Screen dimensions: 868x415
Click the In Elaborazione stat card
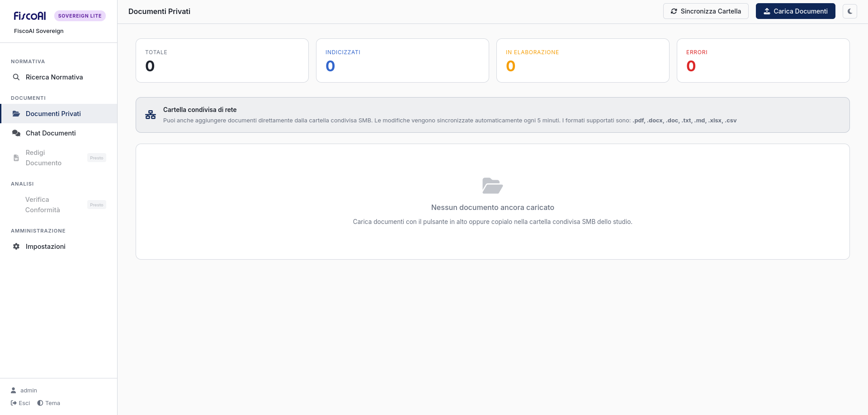583,61
